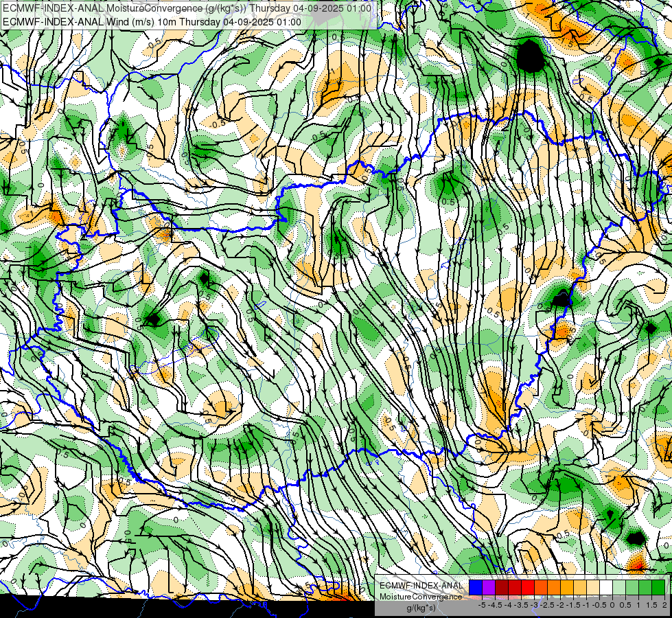Click the purple legend color swatch

click(x=489, y=588)
